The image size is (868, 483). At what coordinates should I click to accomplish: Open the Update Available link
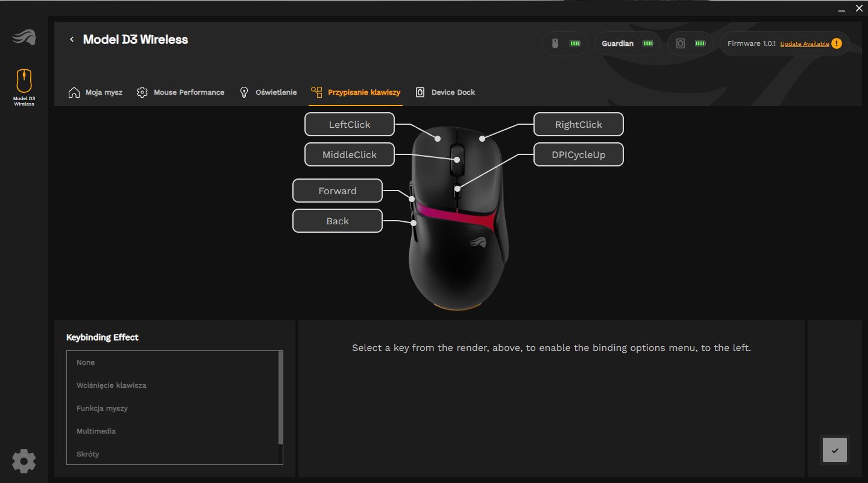(x=804, y=44)
